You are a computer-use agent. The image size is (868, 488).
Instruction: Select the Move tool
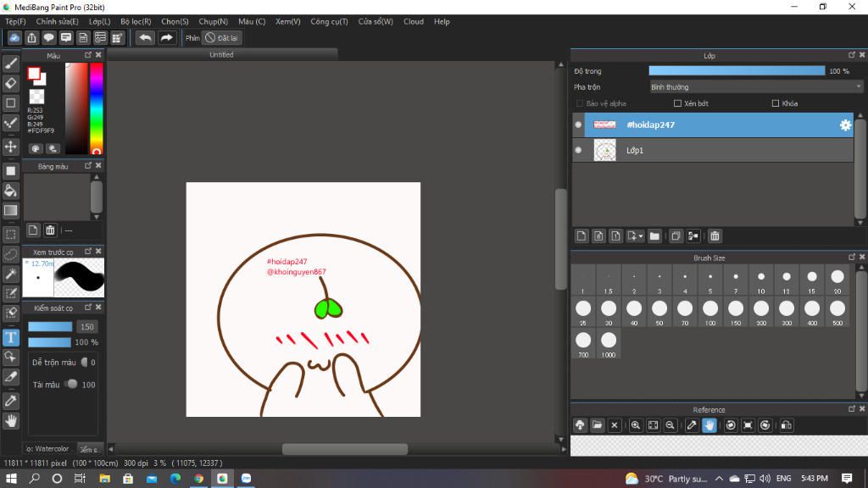coord(10,147)
